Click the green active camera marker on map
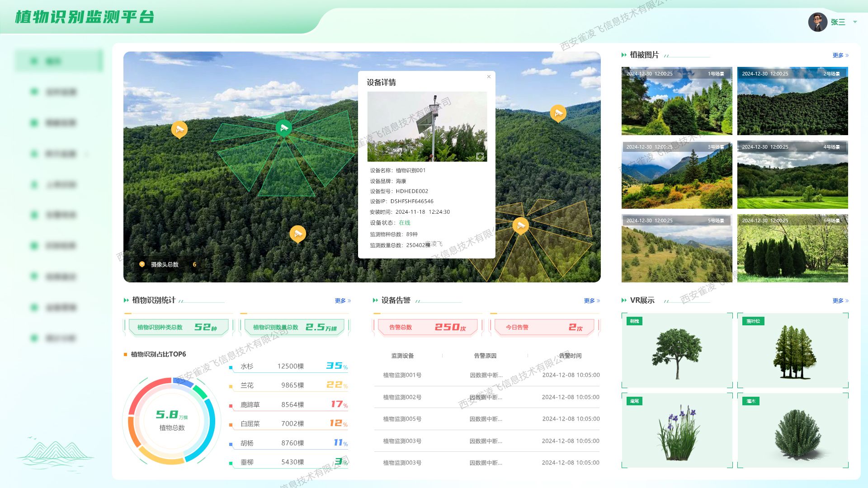 coord(283,128)
